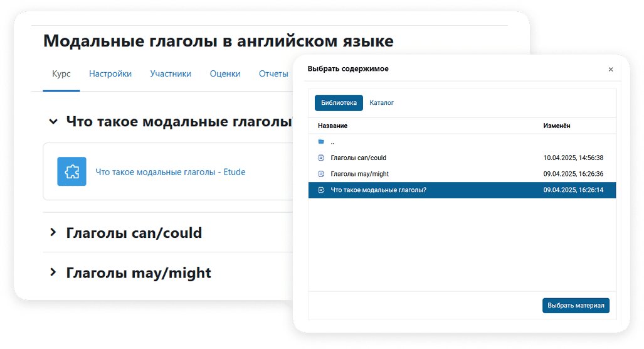Open the Что такое модальные глаголы - Etude link
This screenshot has height=349, width=644.
point(170,172)
